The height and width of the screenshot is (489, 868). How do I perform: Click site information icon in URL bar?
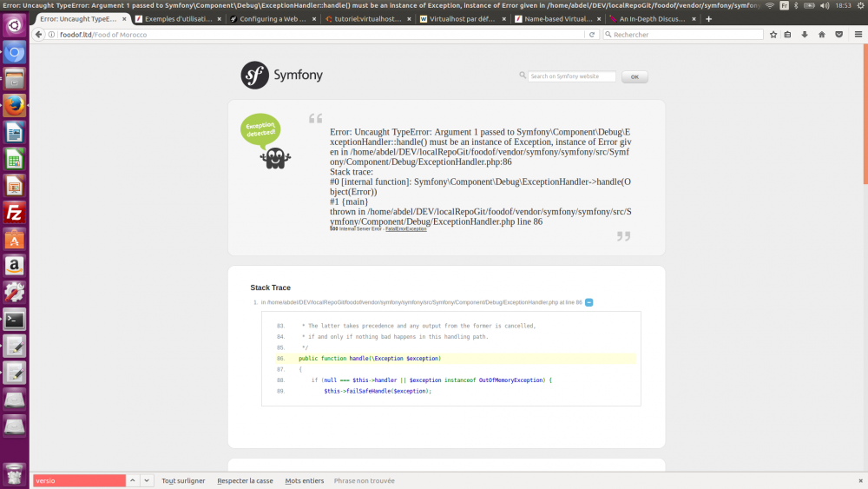[x=51, y=35]
